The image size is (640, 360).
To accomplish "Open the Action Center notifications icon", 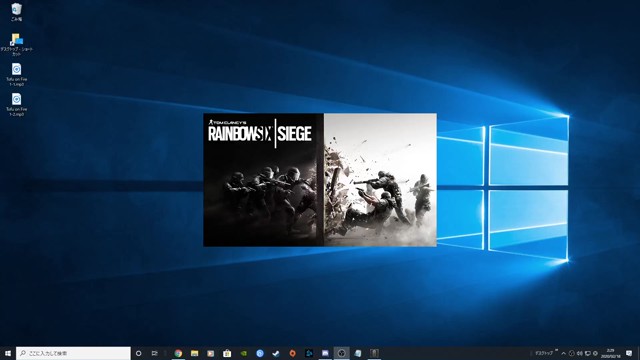I will tap(629, 353).
